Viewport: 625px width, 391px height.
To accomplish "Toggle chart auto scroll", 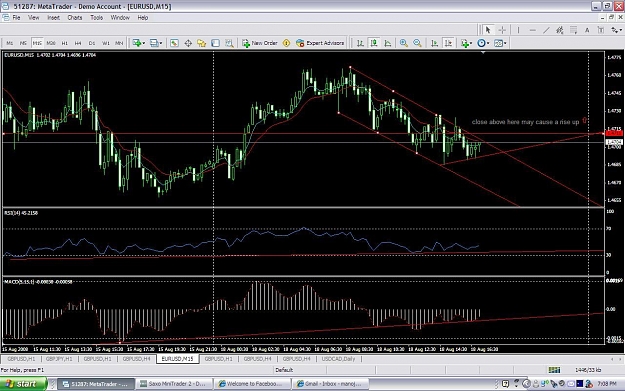I will (x=434, y=43).
